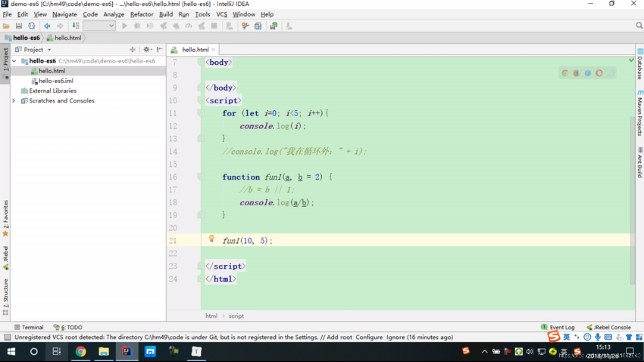Click the Run with Coverage toolbar icon
The height and width of the screenshot is (362, 644).
(x=150, y=26)
